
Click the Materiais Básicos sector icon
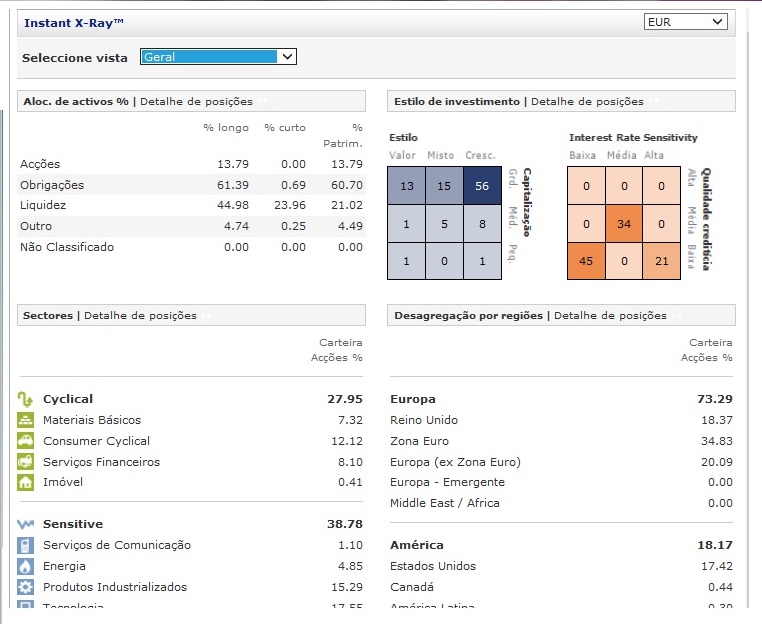coord(26,420)
